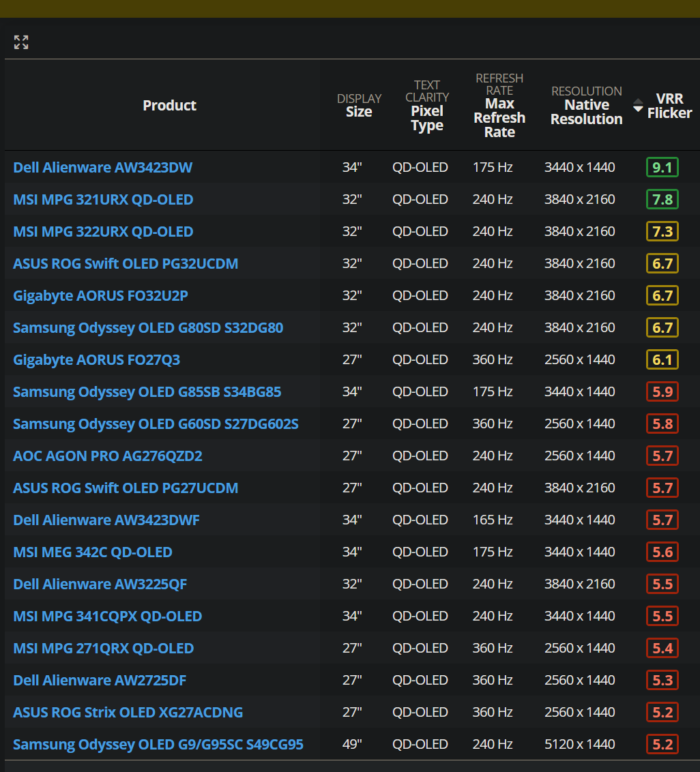Sort by Display Size column
700x772 pixels.
click(x=359, y=105)
